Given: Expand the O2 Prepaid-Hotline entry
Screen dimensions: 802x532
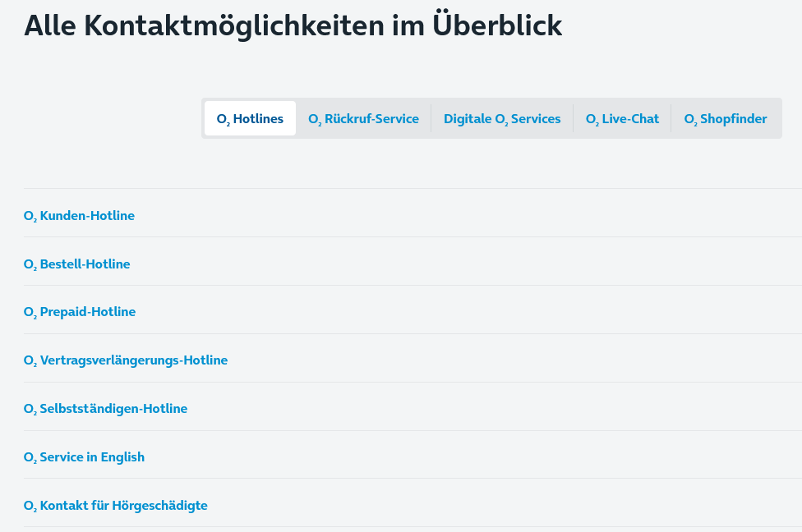Looking at the screenshot, I should tap(413, 310).
